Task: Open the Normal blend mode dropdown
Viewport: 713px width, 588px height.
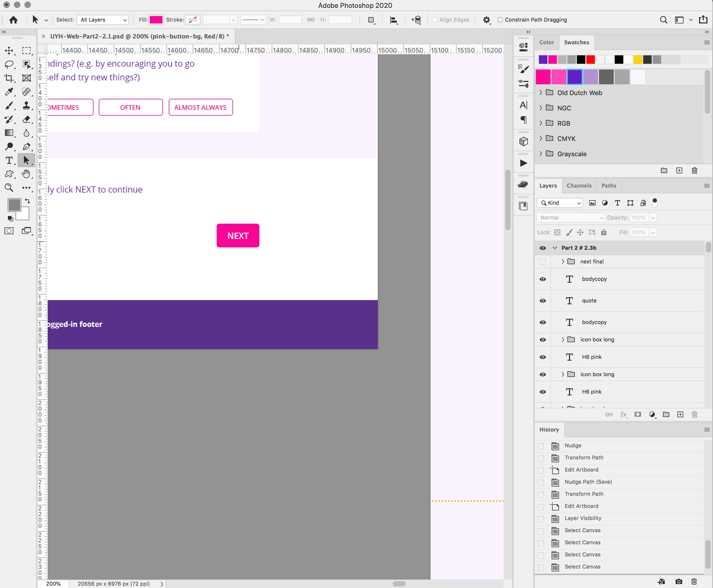Action: pos(571,218)
